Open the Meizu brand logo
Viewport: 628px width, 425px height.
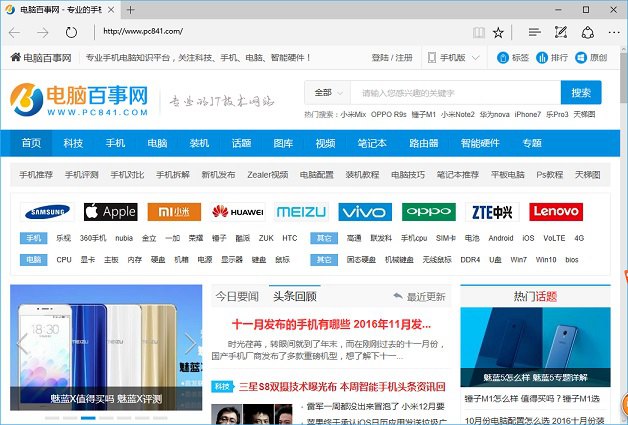(x=301, y=212)
